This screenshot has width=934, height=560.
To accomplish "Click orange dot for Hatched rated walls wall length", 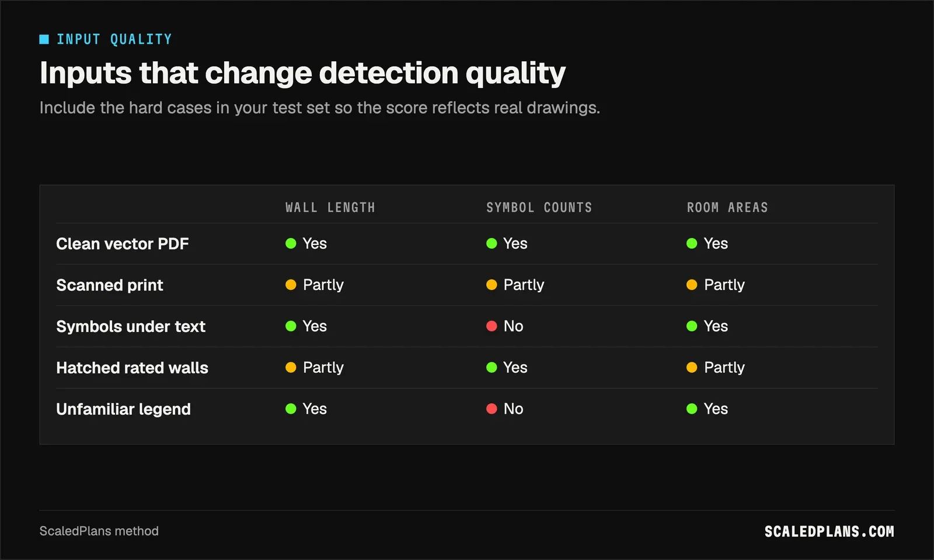I will (x=291, y=367).
